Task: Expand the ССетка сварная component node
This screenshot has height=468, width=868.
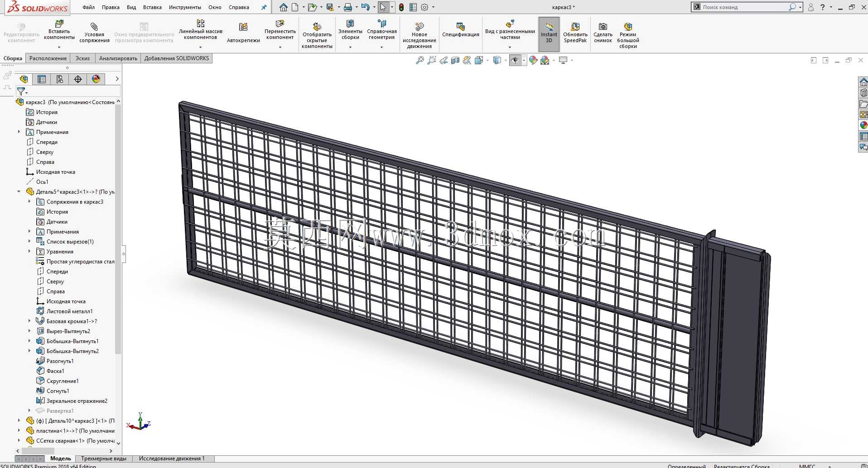Action: click(19, 441)
